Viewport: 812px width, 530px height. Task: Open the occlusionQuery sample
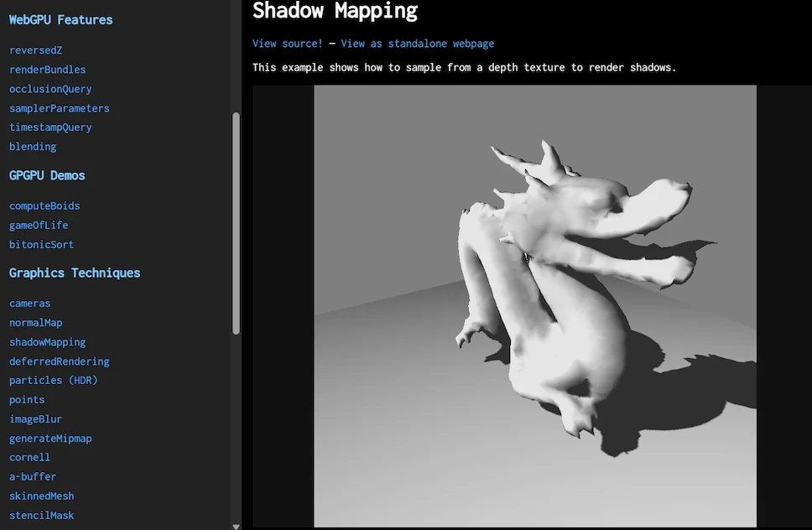[50, 89]
